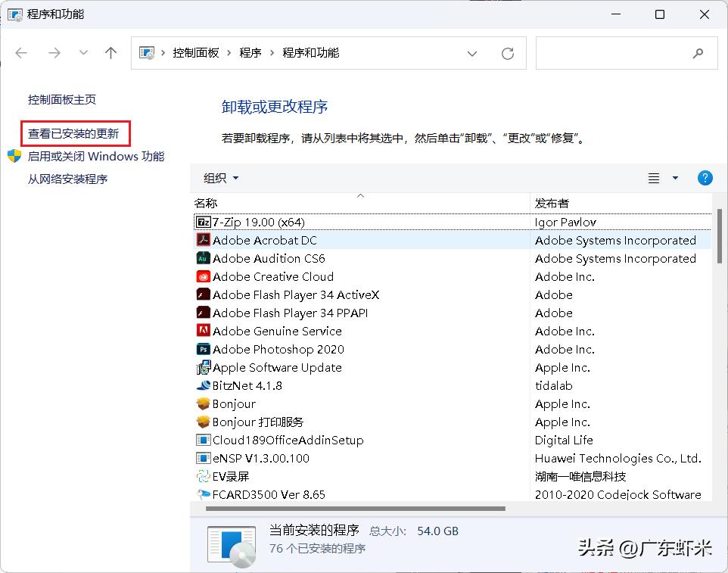
Task: Open the help question mark icon
Action: [x=705, y=178]
